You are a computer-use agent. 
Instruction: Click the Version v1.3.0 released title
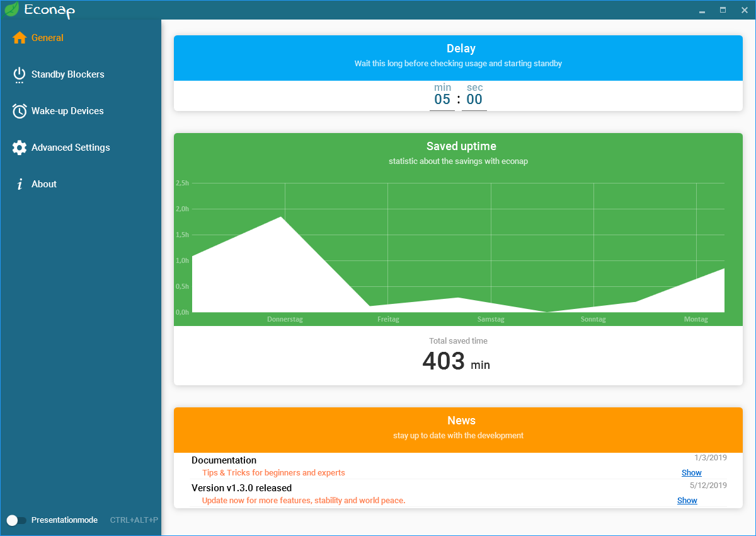point(241,488)
